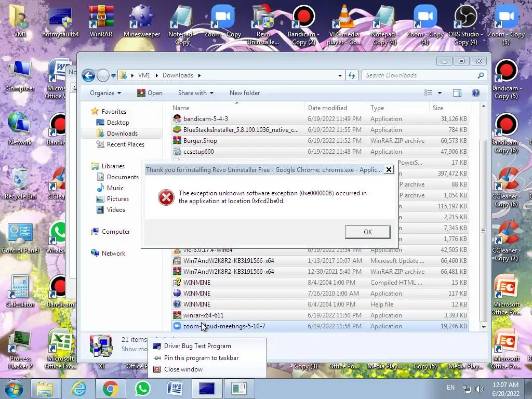The height and width of the screenshot is (399, 532).
Task: Click OK in the exception error dialog
Action: coord(367,232)
